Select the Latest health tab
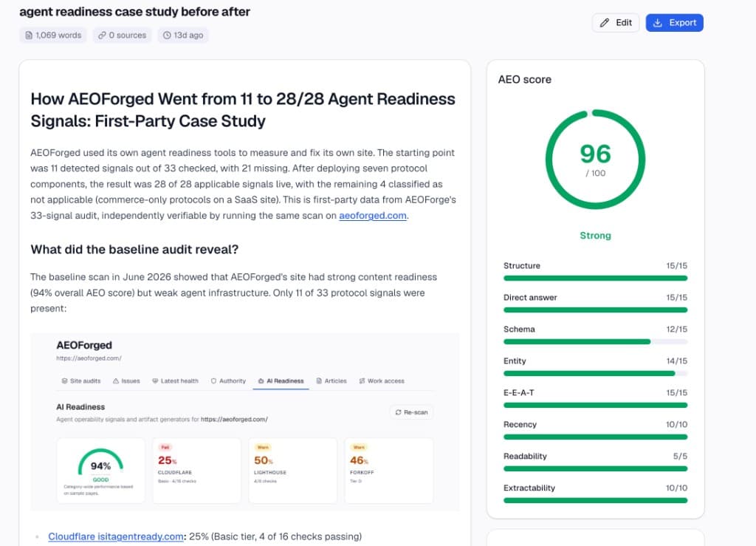The width and height of the screenshot is (756, 546). point(175,381)
